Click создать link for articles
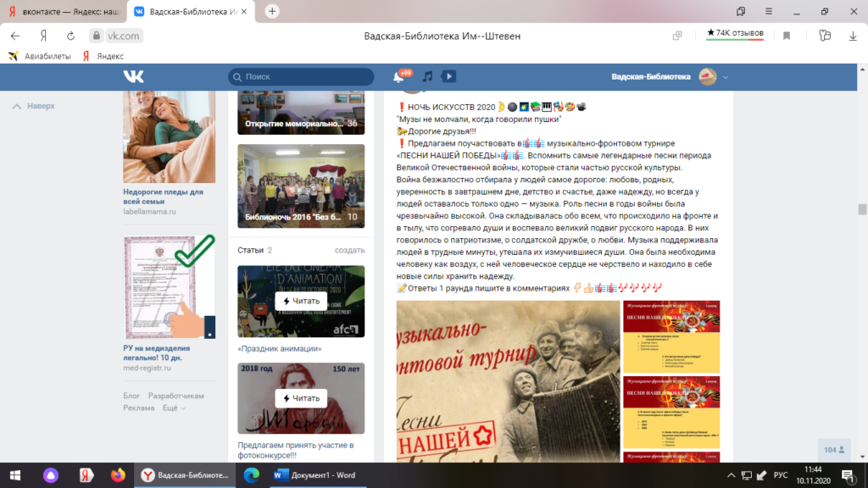The height and width of the screenshot is (488, 868). (349, 250)
